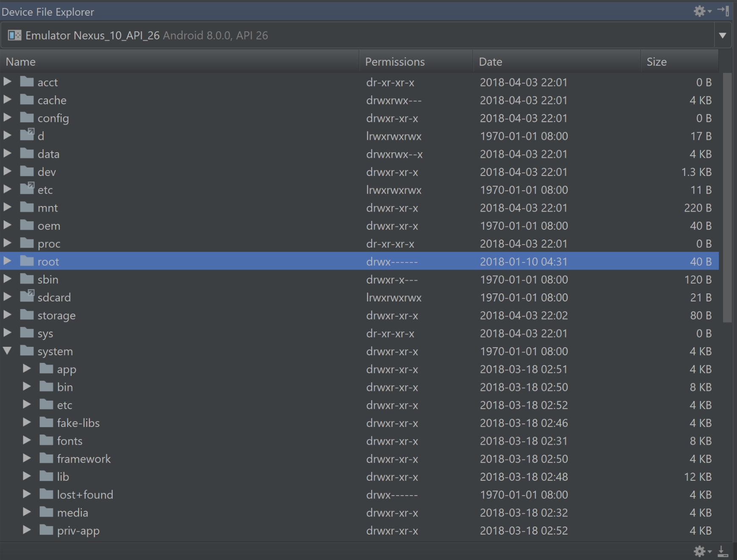Sort by the Name column header

click(180, 61)
